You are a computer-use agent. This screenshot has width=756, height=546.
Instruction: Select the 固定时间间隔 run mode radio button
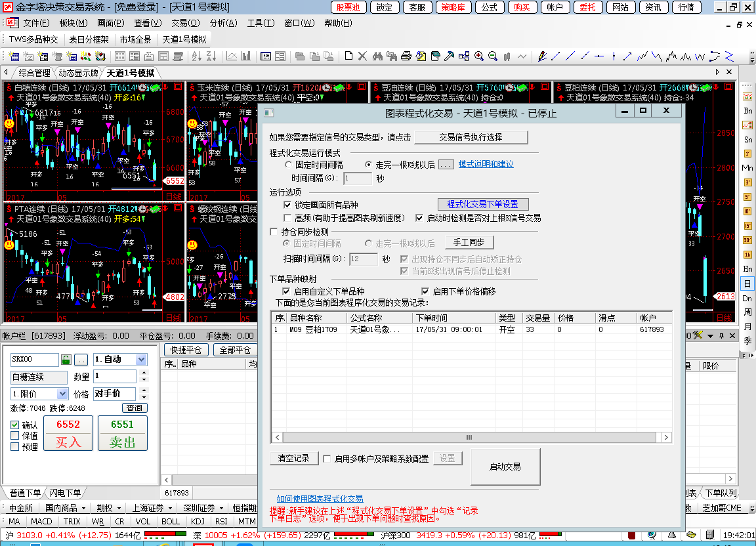pyautogui.click(x=288, y=165)
